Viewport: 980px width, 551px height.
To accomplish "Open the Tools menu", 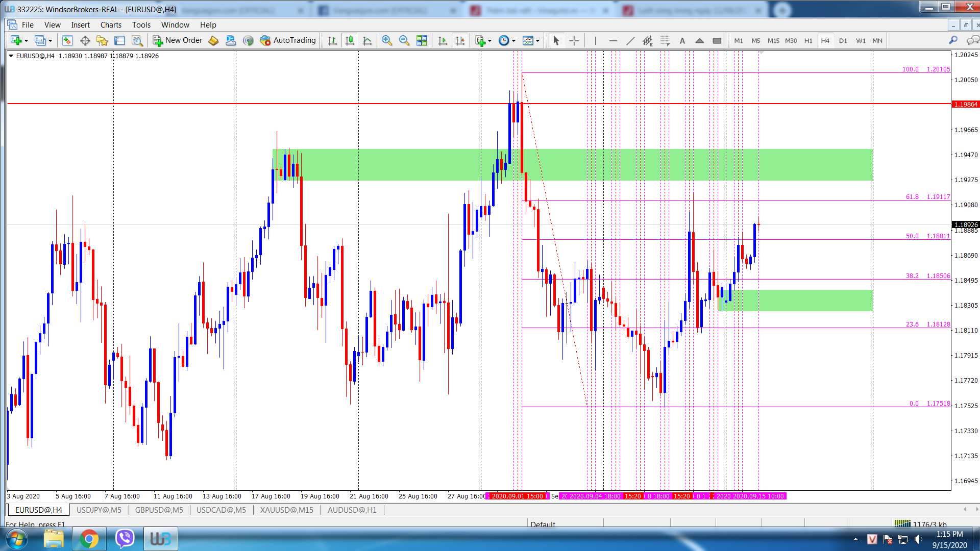I will 141,24.
